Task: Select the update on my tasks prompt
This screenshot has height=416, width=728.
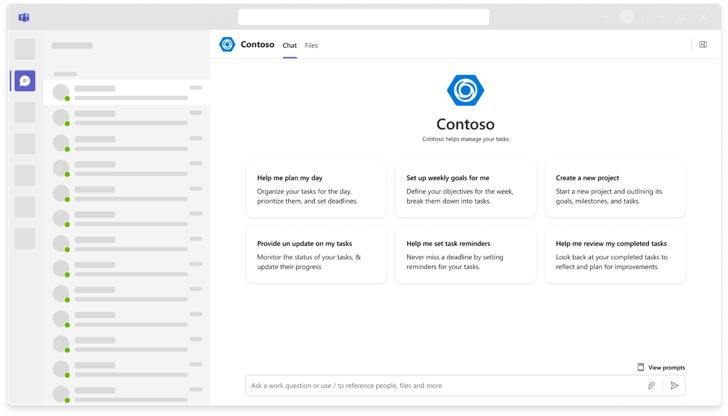Action: 316,254
